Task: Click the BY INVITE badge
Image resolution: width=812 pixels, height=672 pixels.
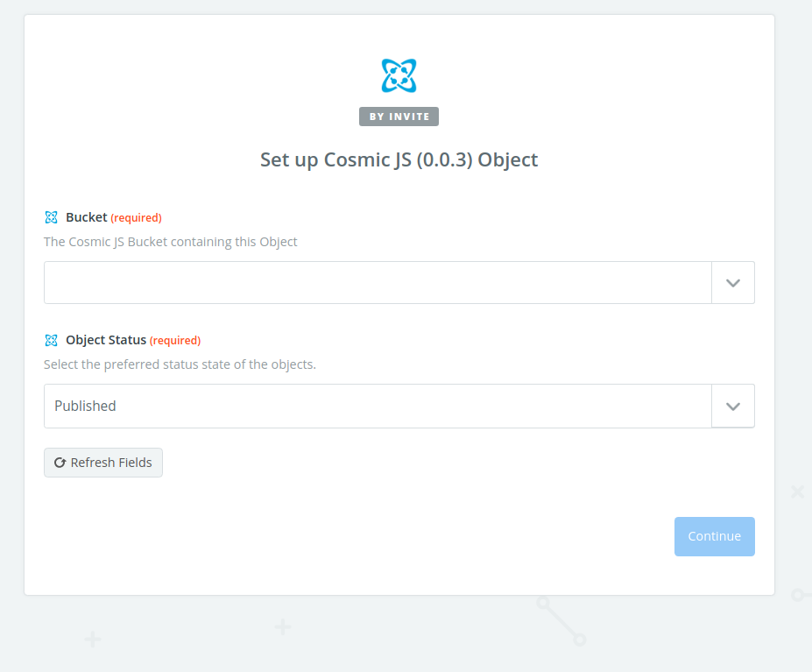Action: (x=399, y=117)
